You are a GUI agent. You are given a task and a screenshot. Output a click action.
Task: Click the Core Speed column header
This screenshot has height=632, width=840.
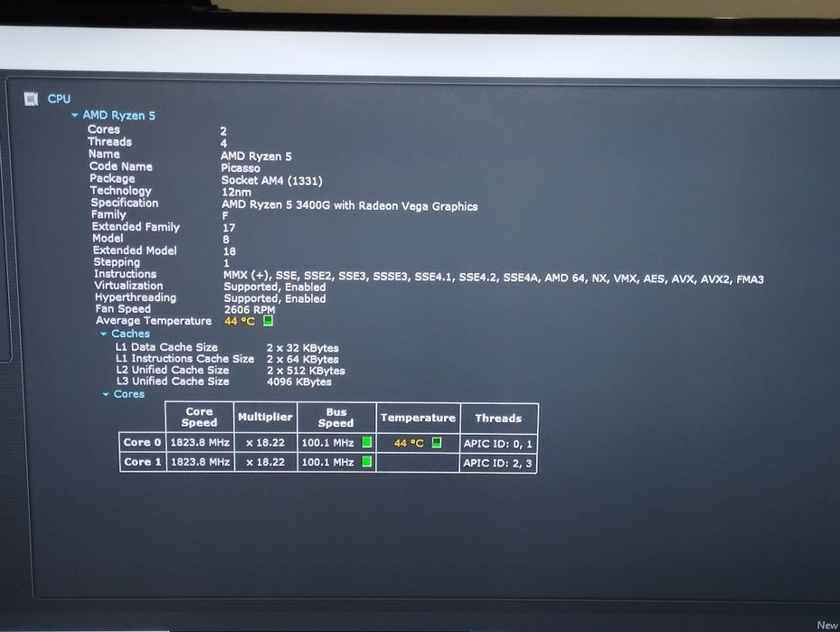pos(199,417)
